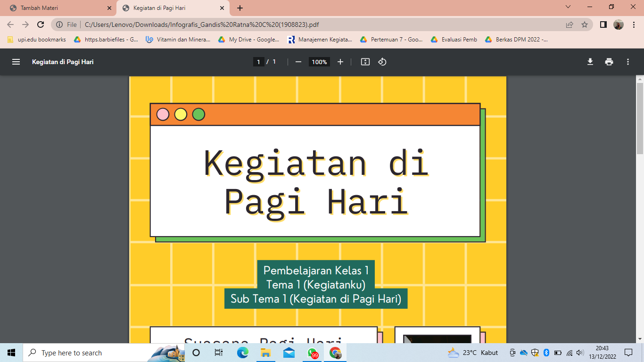Viewport: 644px width, 362px height.
Task: Reload the current page
Action: pos(41,25)
